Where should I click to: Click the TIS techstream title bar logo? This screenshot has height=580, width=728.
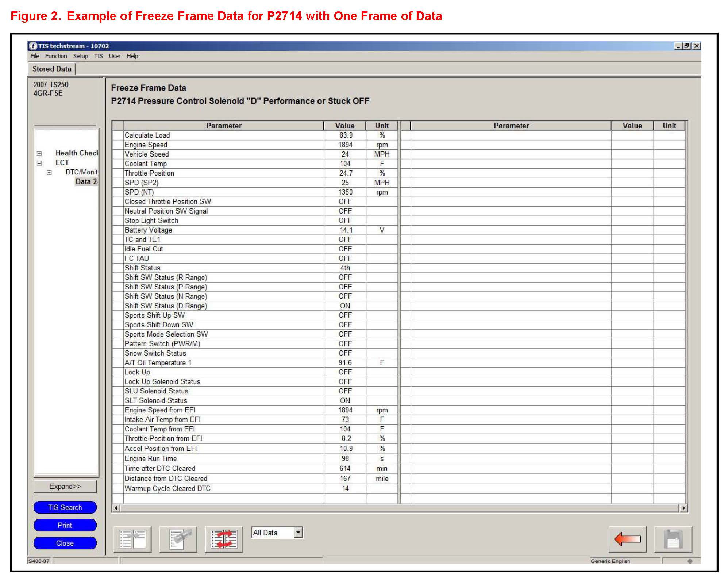click(33, 46)
